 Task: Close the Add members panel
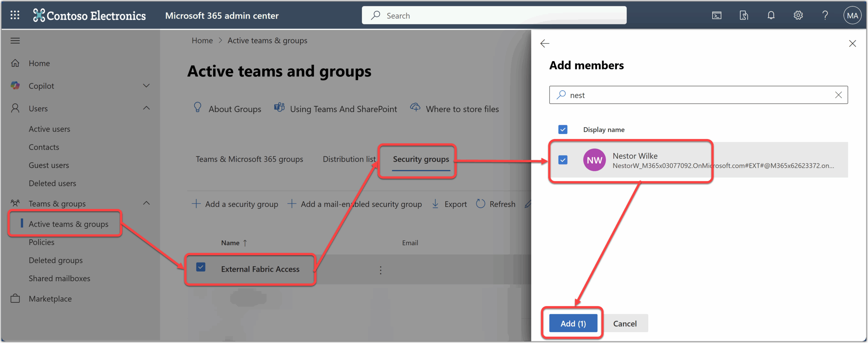coord(852,43)
